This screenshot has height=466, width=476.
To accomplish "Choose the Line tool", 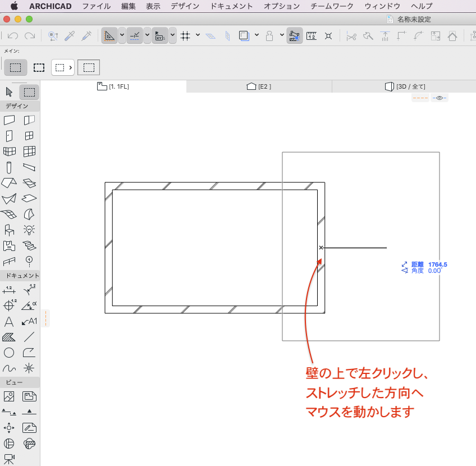I will pyautogui.click(x=29, y=337).
